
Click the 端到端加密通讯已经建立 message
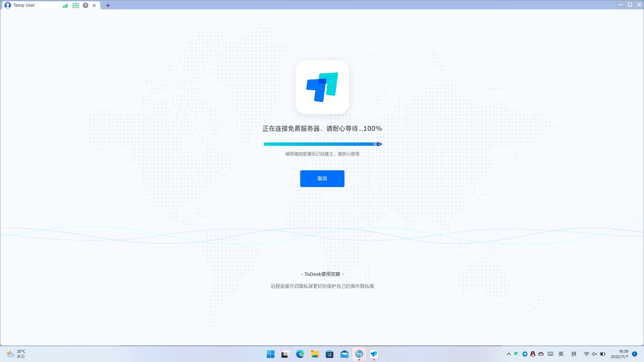[x=322, y=154]
